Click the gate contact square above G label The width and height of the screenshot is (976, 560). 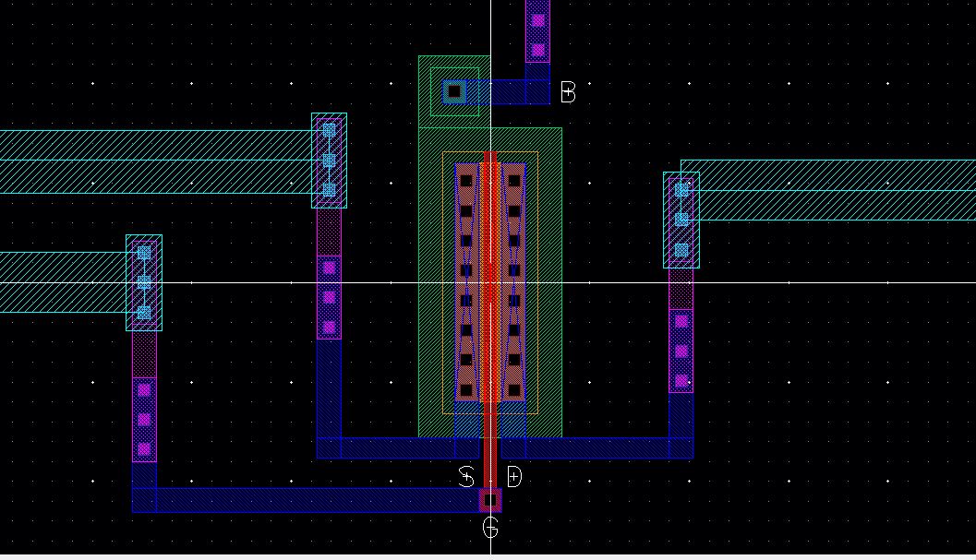(490, 500)
